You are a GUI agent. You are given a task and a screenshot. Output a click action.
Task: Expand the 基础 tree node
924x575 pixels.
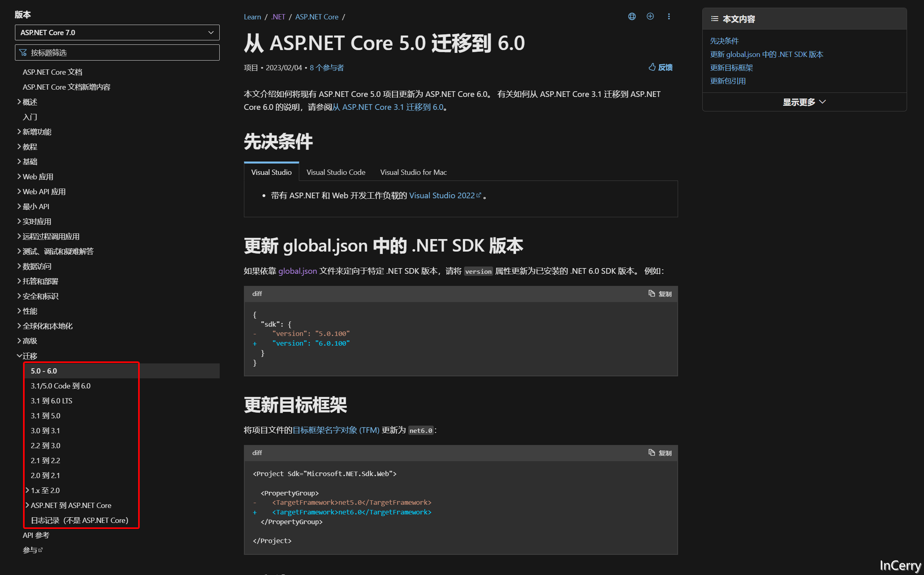[19, 162]
